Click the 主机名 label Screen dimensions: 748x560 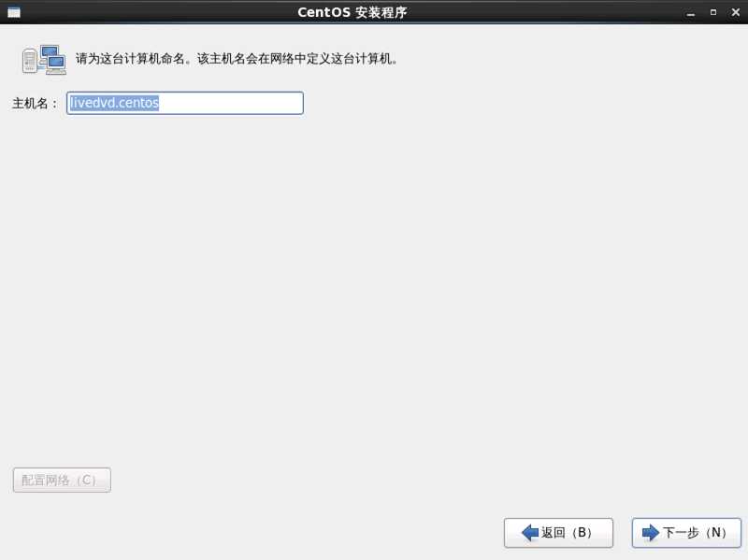click(35, 104)
